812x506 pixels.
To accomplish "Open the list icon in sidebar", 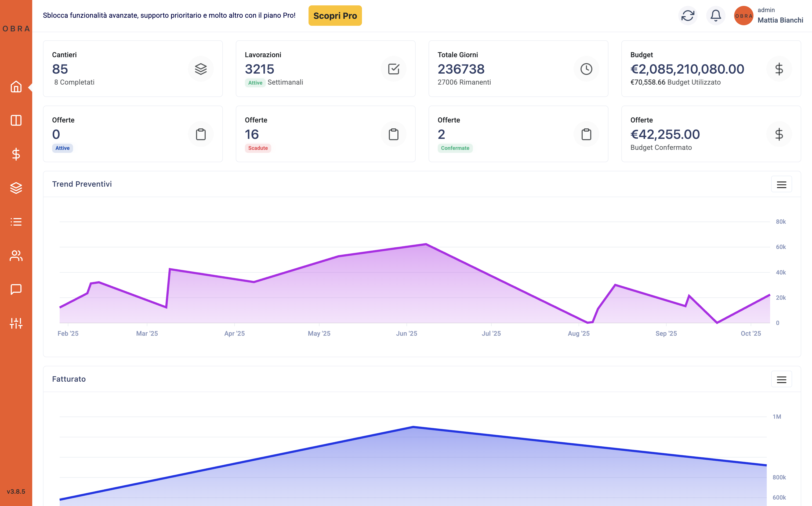I will click(16, 222).
